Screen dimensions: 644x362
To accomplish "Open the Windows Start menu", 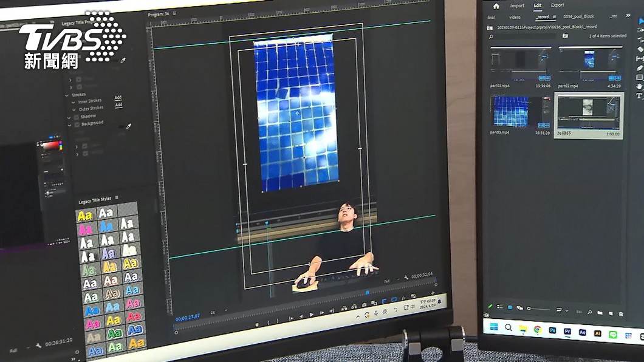I will coord(494,327).
